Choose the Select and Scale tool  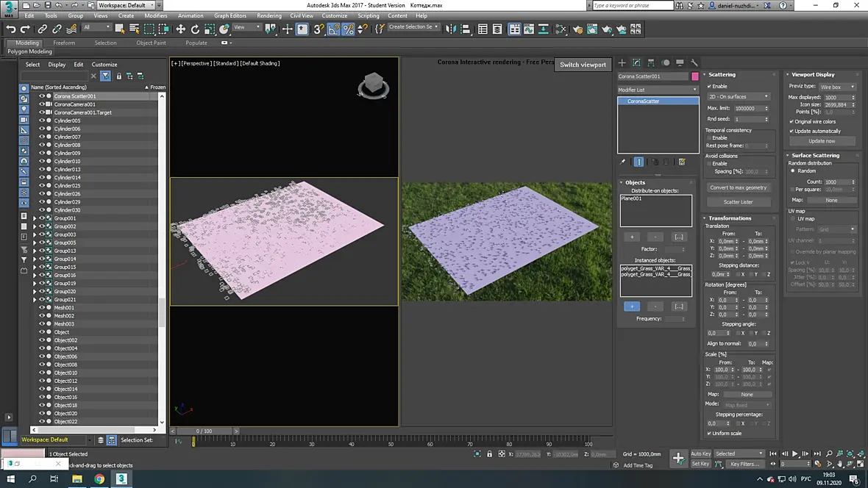[x=210, y=29]
